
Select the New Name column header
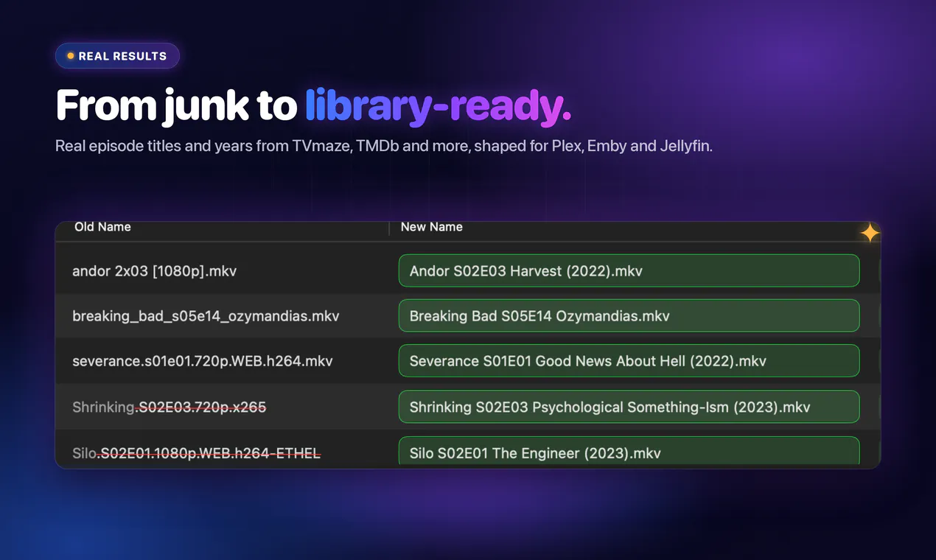pyautogui.click(x=431, y=227)
